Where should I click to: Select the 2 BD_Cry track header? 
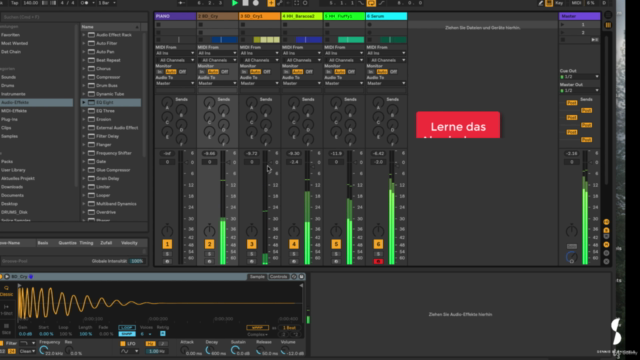point(218,16)
